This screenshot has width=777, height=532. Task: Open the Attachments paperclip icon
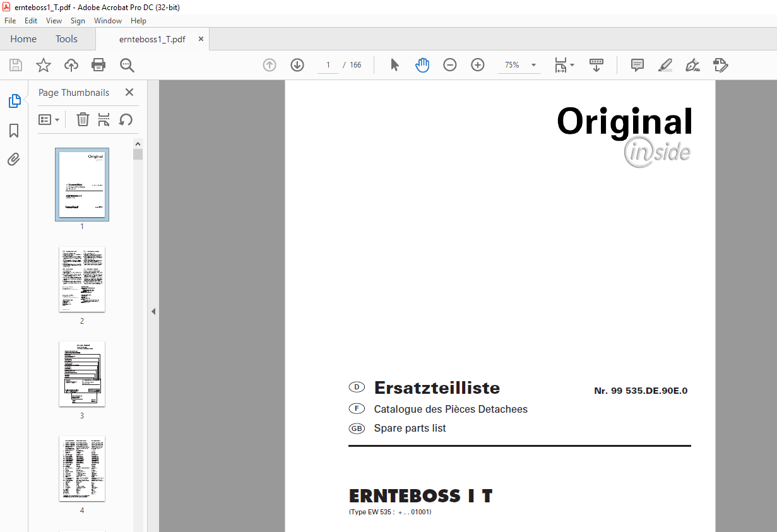coord(14,159)
